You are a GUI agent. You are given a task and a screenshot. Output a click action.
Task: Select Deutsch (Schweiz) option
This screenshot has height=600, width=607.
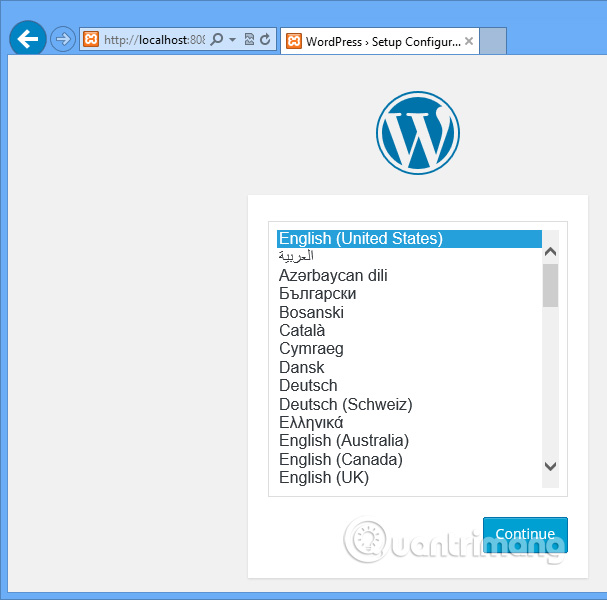coord(409,404)
